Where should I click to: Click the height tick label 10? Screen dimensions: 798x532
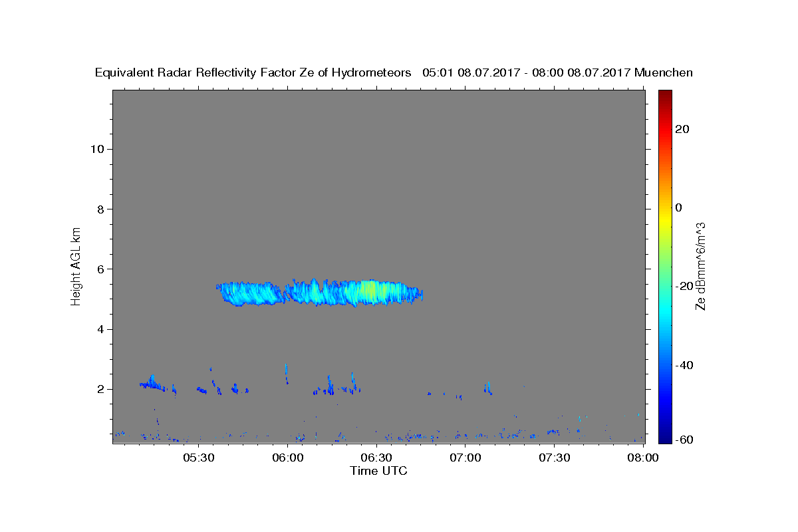tap(97, 149)
